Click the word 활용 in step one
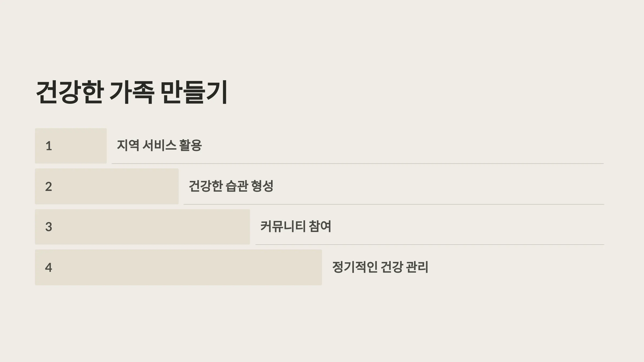This screenshot has height=362, width=644. coord(191,145)
